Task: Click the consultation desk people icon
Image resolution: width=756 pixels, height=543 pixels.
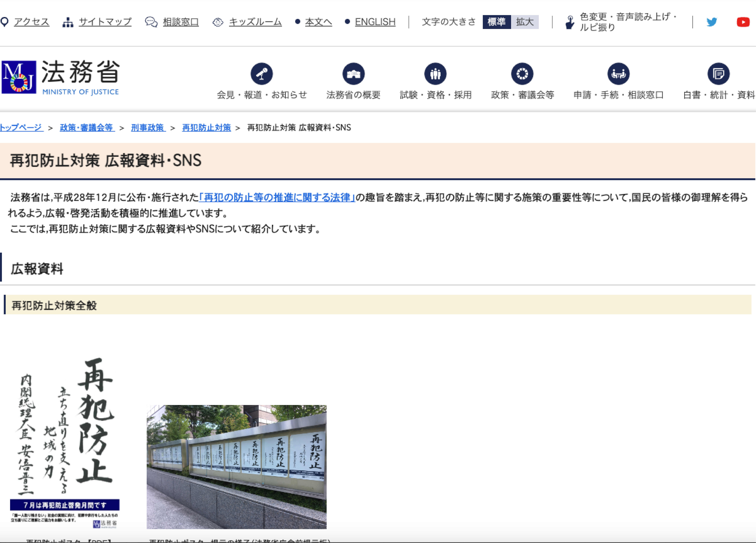Action: pyautogui.click(x=619, y=74)
